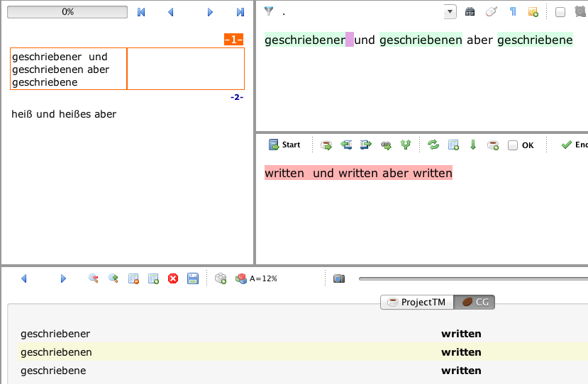Screen dimensions: 588x384
Task: Click the floppy disk save icon
Action: 193,278
